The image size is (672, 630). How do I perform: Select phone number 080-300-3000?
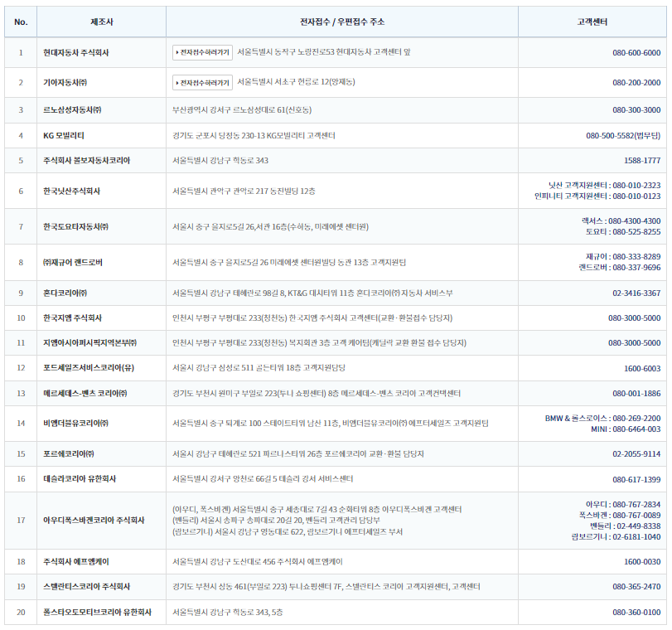pyautogui.click(x=636, y=109)
